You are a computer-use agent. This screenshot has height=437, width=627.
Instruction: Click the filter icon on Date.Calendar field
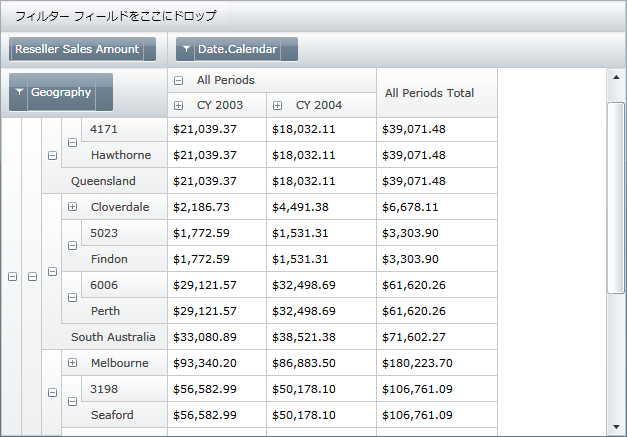(x=186, y=49)
